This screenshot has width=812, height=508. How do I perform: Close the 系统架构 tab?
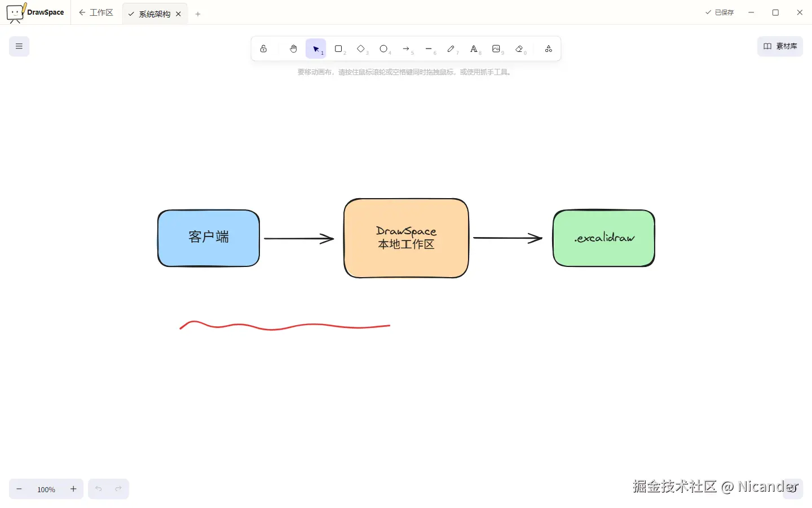point(178,14)
